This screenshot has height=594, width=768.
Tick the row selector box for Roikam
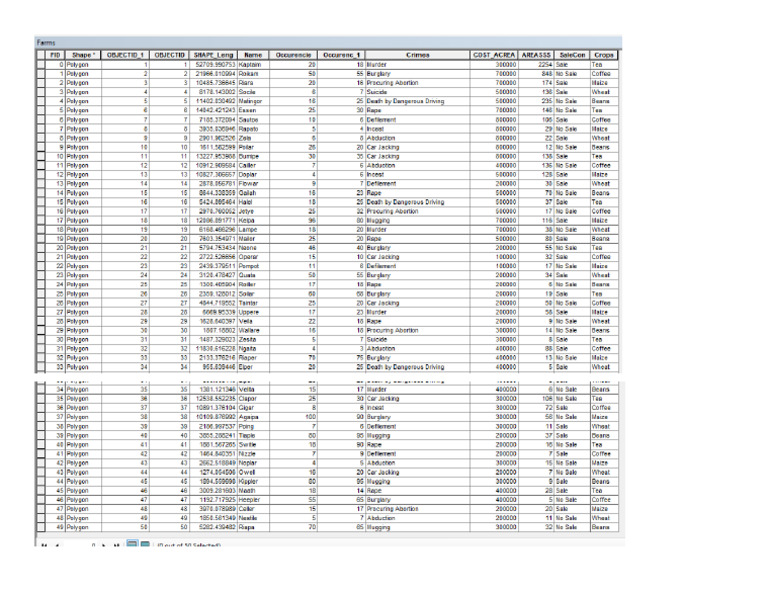click(x=41, y=74)
